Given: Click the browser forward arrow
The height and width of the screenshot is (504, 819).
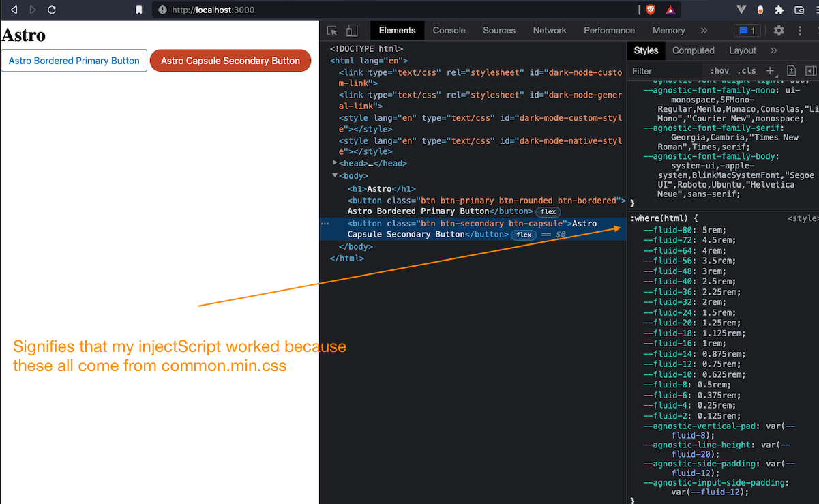Looking at the screenshot, I should tap(32, 10).
